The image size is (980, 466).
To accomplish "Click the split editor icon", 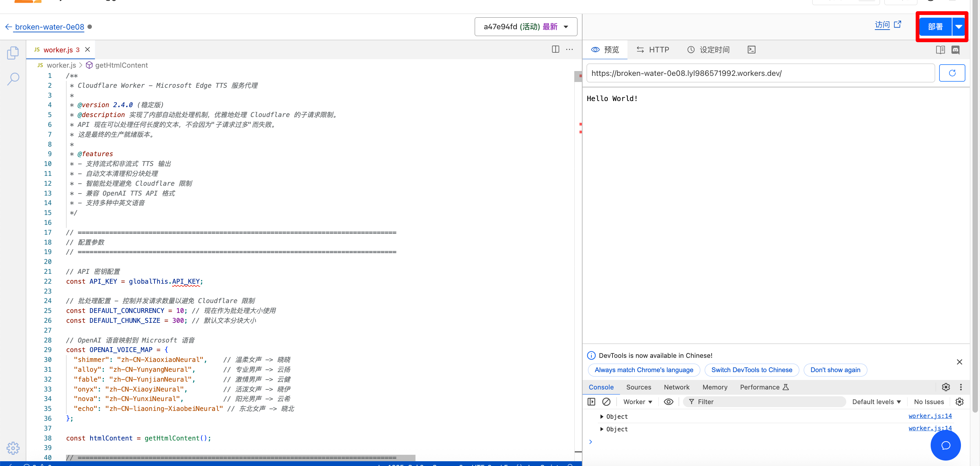I will (x=555, y=49).
